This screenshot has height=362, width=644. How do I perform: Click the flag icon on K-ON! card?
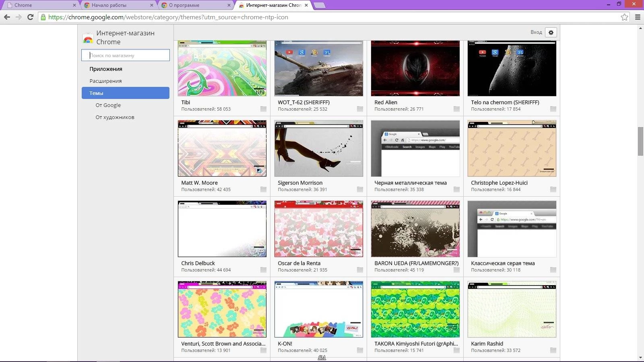360,350
